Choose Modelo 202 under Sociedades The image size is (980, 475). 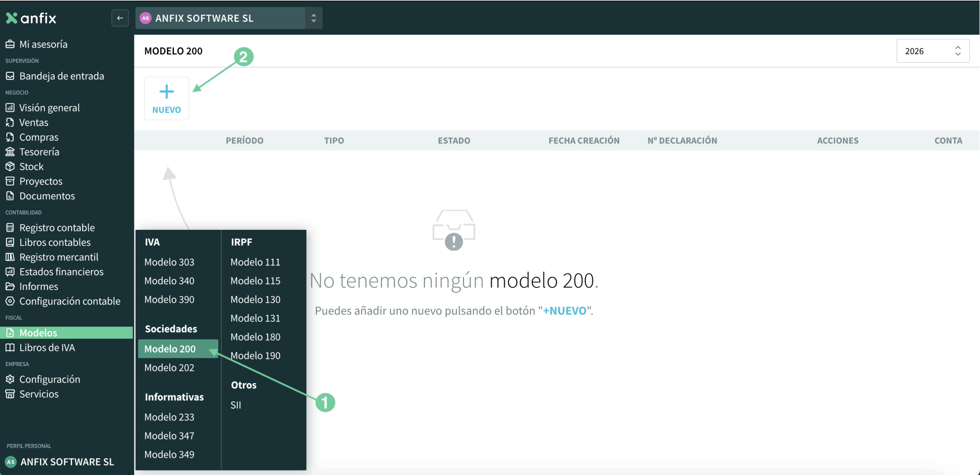click(x=169, y=368)
